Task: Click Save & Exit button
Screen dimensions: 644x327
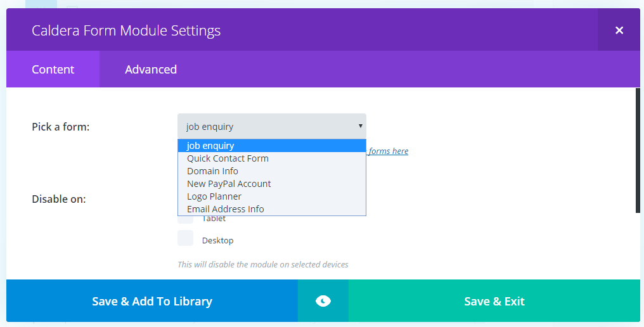Action: [x=494, y=301]
